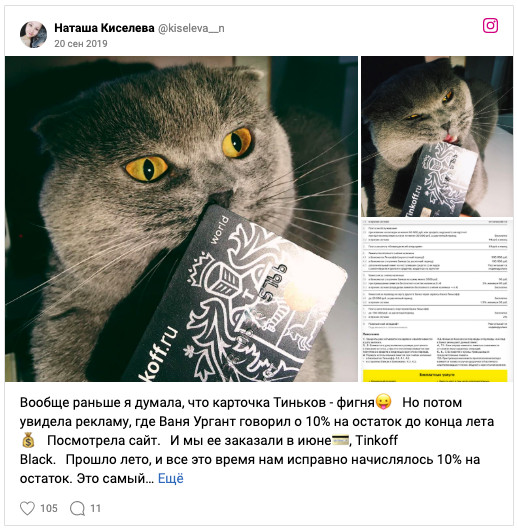View the 11 comments count

tap(96, 508)
